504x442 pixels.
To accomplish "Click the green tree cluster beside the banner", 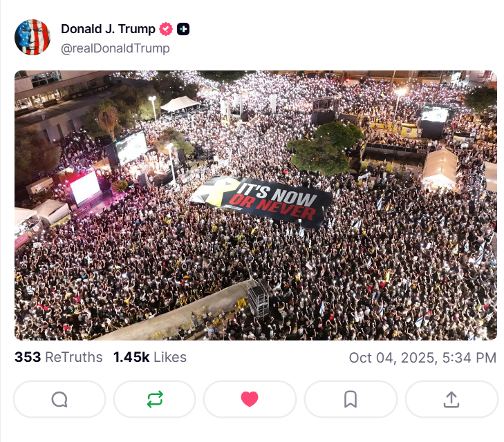I will point(325,148).
